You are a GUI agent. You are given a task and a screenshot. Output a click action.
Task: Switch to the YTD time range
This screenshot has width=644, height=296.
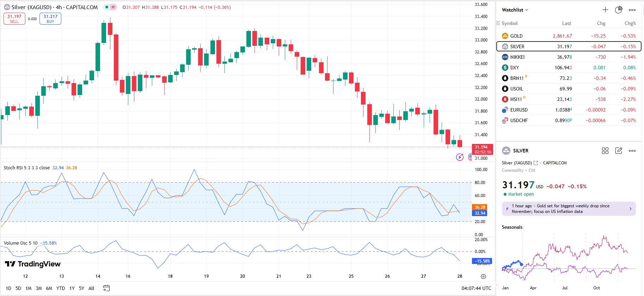[61, 288]
